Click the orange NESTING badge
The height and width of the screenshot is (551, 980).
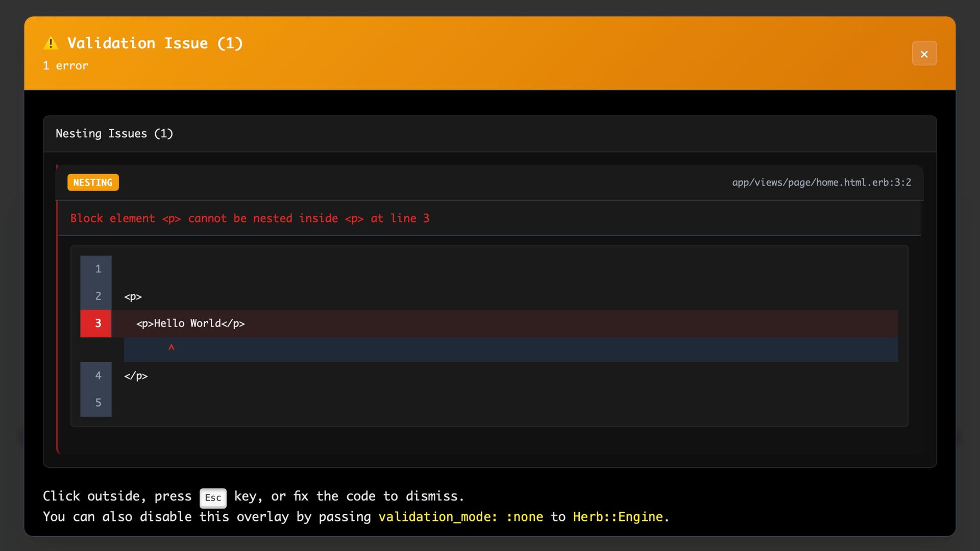coord(93,183)
